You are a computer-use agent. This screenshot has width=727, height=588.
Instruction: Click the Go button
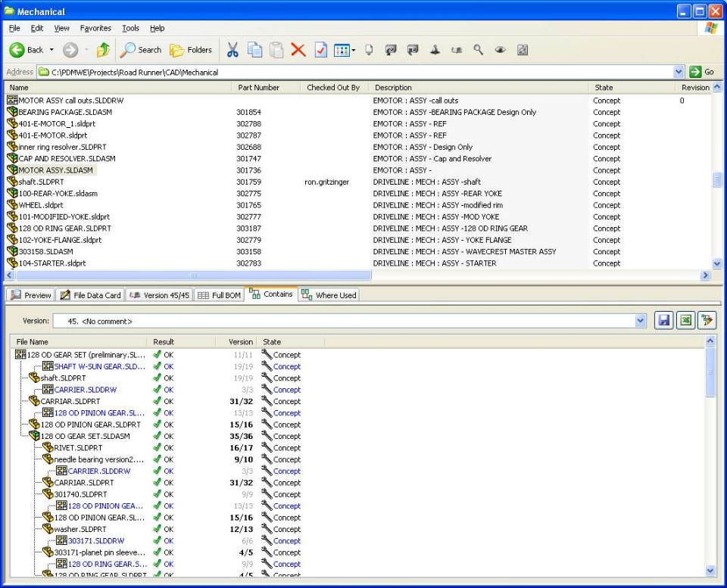[x=702, y=72]
